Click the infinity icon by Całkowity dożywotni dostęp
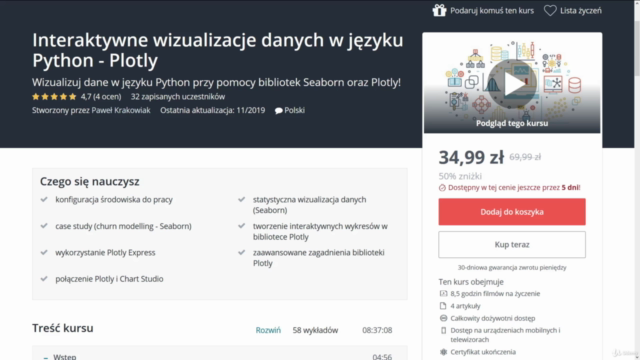This screenshot has height=360, width=640. click(x=443, y=318)
